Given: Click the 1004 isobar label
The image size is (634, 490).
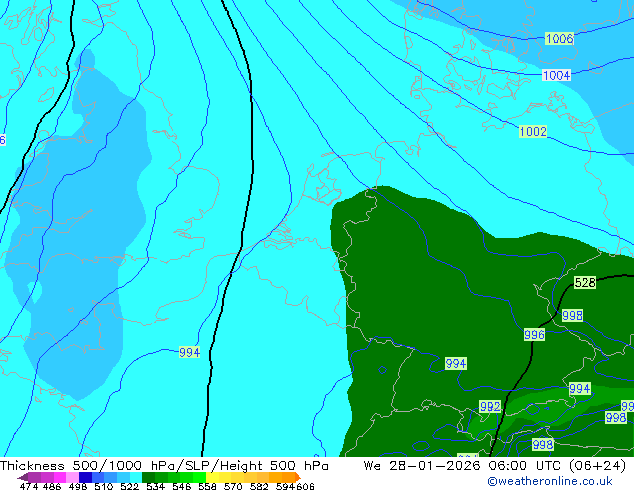Looking at the screenshot, I should point(556,75).
